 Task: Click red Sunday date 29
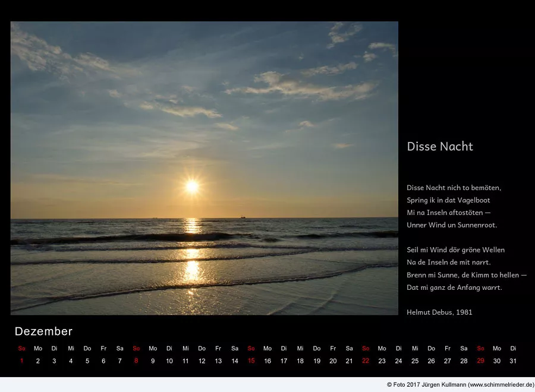(480, 361)
